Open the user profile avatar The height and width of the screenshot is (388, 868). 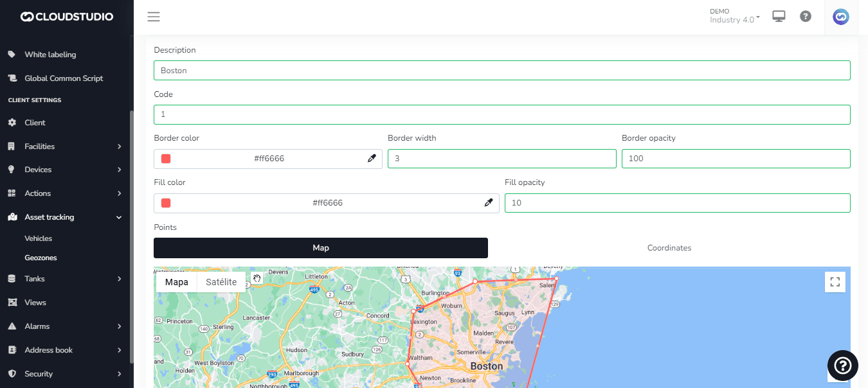tap(840, 17)
